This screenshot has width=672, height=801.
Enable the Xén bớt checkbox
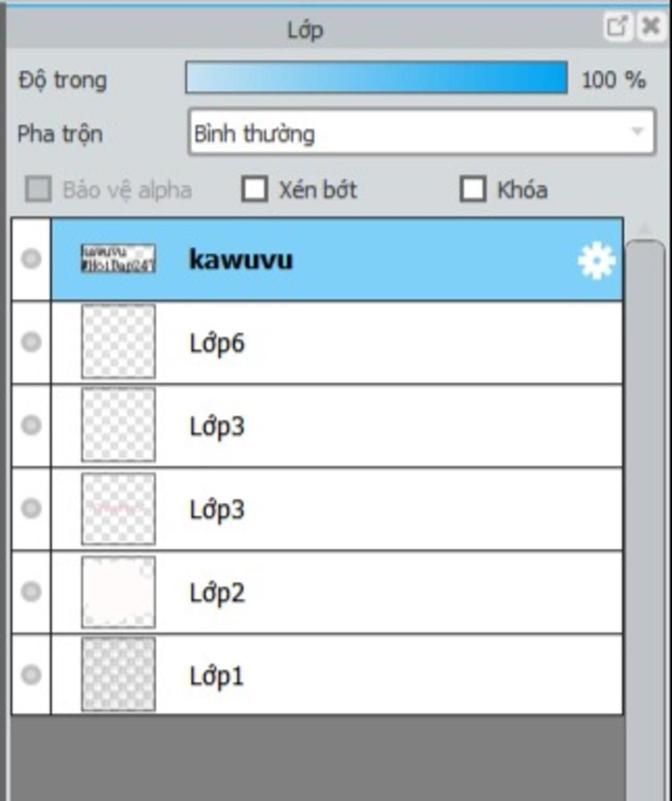point(255,190)
